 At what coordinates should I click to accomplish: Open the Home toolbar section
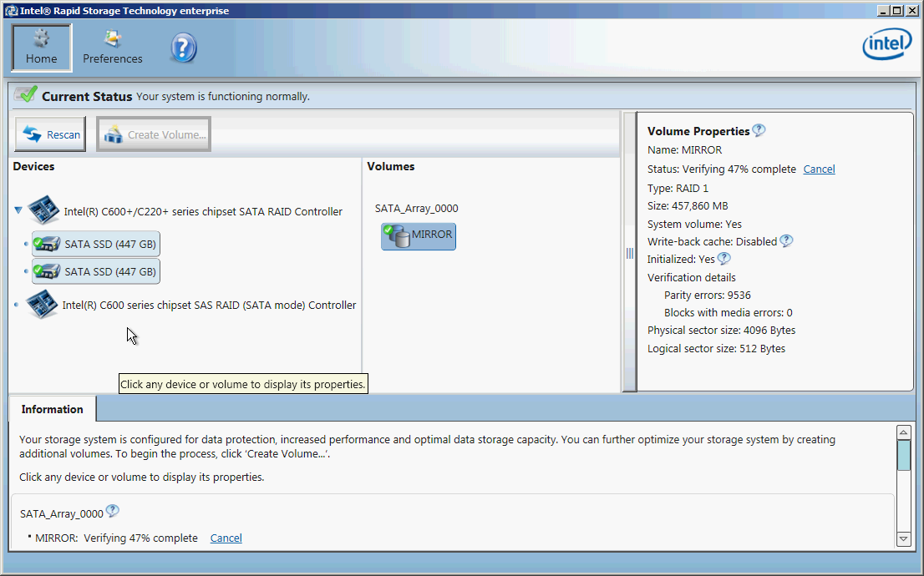41,48
